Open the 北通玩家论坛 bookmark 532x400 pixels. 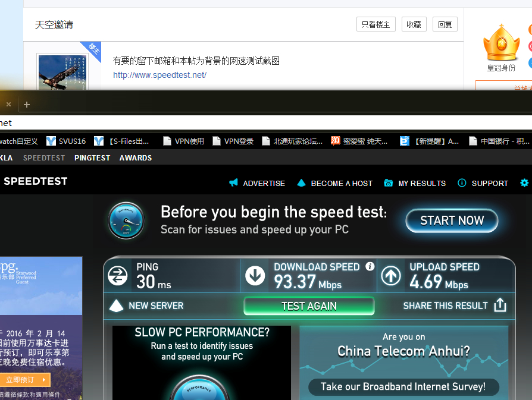(x=292, y=141)
